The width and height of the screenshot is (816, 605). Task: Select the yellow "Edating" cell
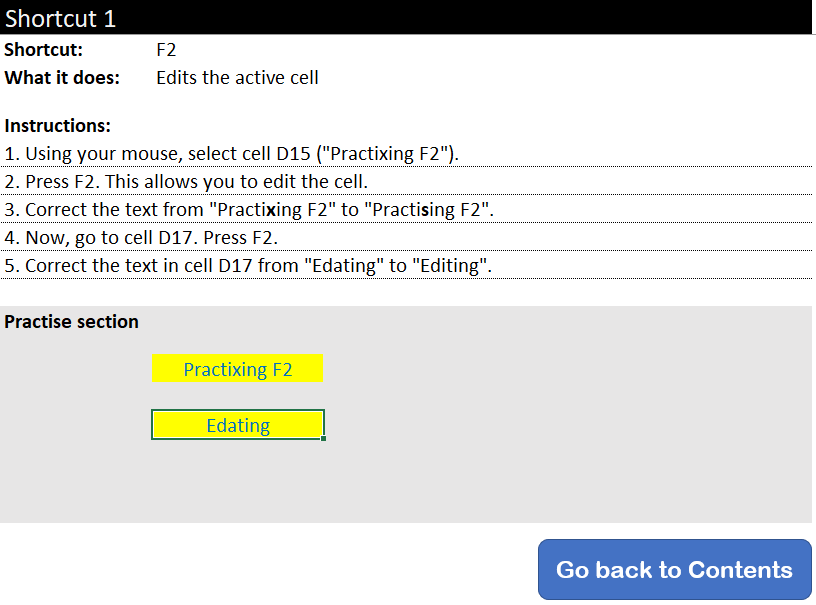pyautogui.click(x=238, y=425)
